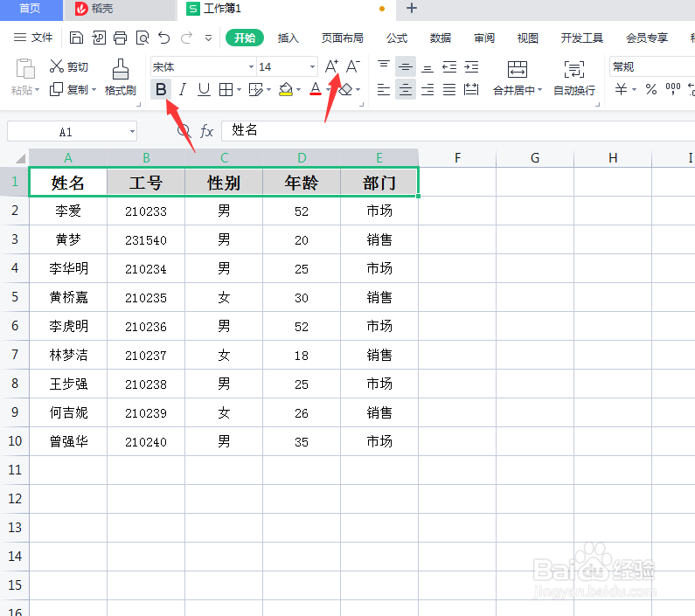Click the Print icon
Screen dimensions: 695x616
point(120,38)
